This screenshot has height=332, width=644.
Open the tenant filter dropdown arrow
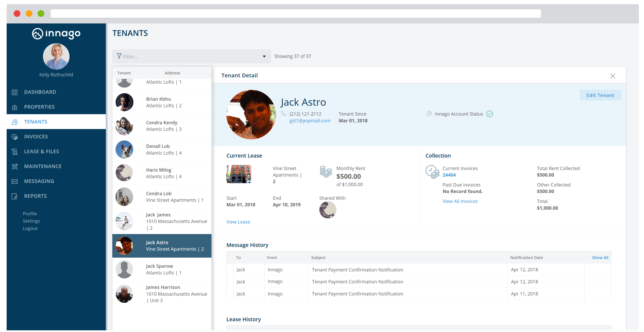[x=264, y=56]
